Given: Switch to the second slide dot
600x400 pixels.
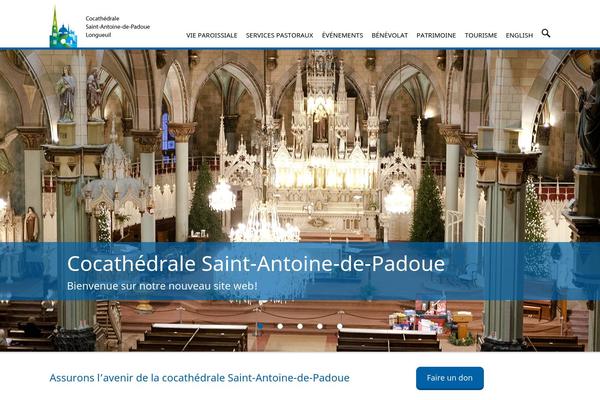Looking at the screenshot, I should point(280,326).
